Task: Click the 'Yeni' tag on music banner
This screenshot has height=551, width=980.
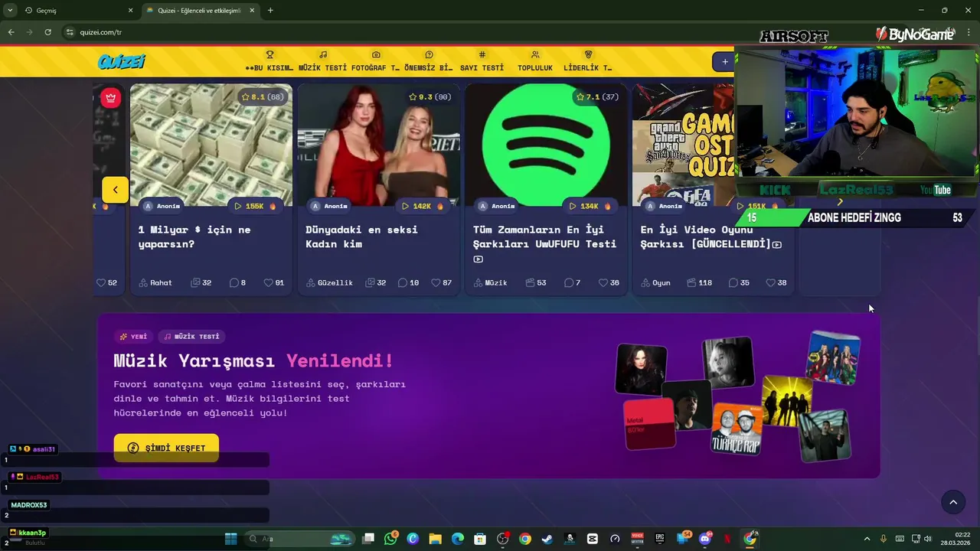Action: (133, 336)
